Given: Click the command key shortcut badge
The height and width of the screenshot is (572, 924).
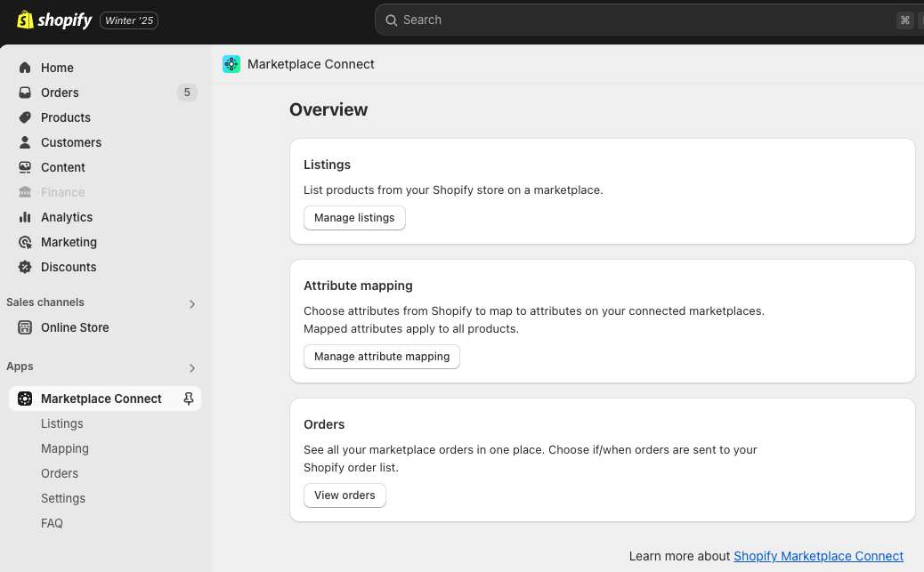Looking at the screenshot, I should click(x=905, y=20).
